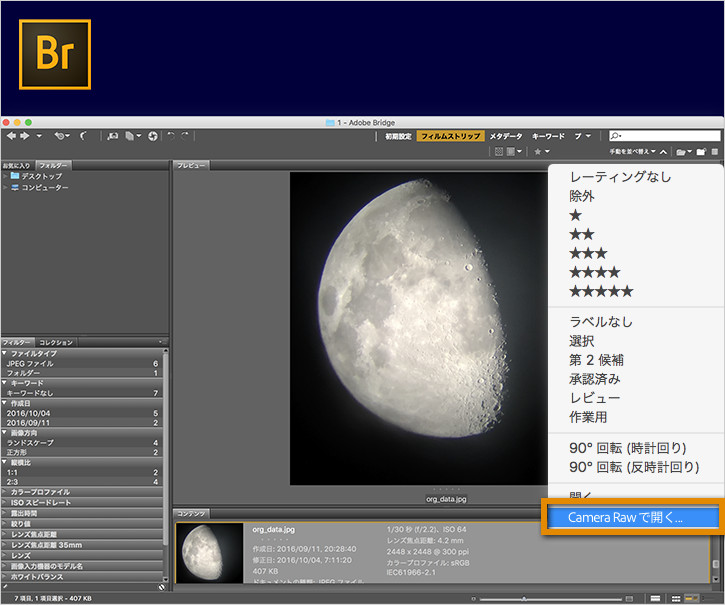Apply three-star rating from context menu
Screen dimensions: 725x605
[588, 253]
